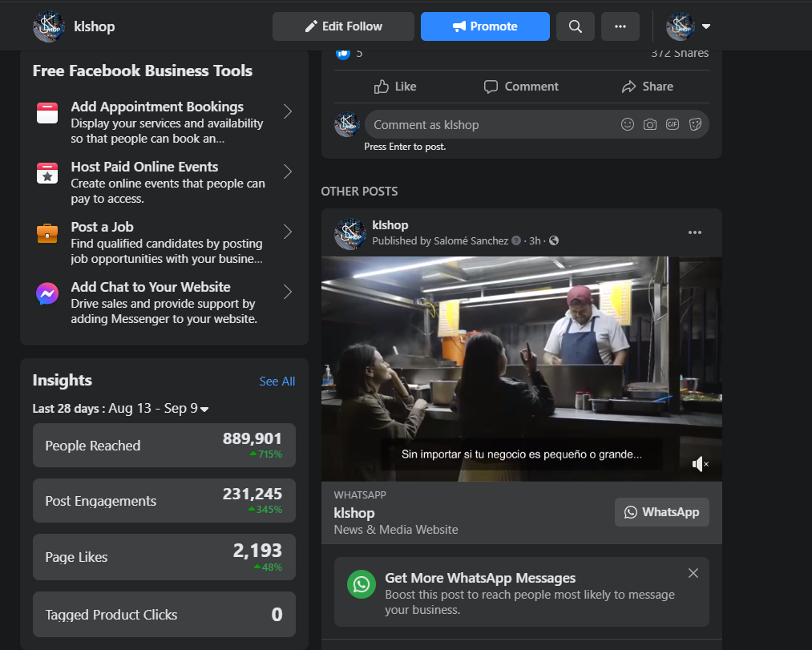This screenshot has height=650, width=812.
Task: Click Free Facebook Business Tools heading
Action: click(143, 71)
